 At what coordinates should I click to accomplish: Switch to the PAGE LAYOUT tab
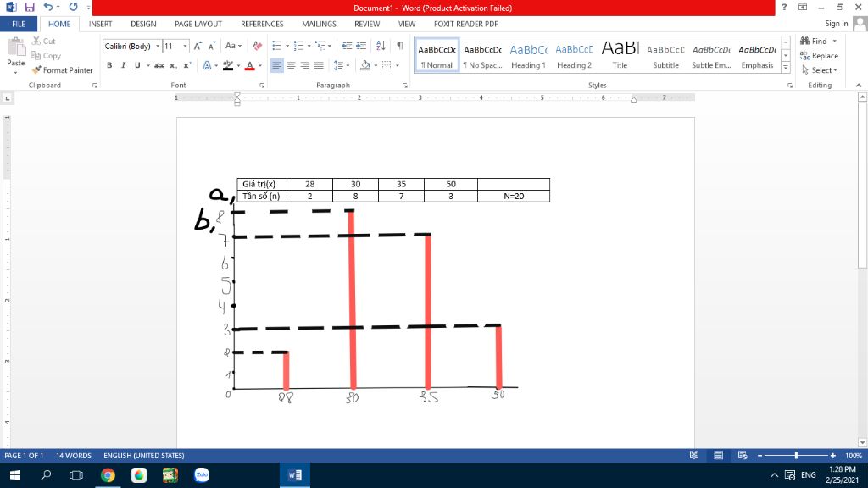click(x=198, y=24)
